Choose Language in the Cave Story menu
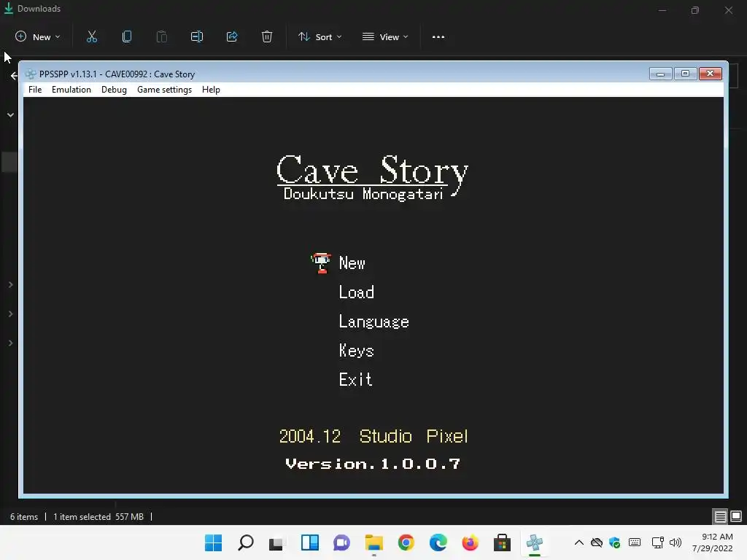Screen dimensions: 747x560 click(373, 322)
